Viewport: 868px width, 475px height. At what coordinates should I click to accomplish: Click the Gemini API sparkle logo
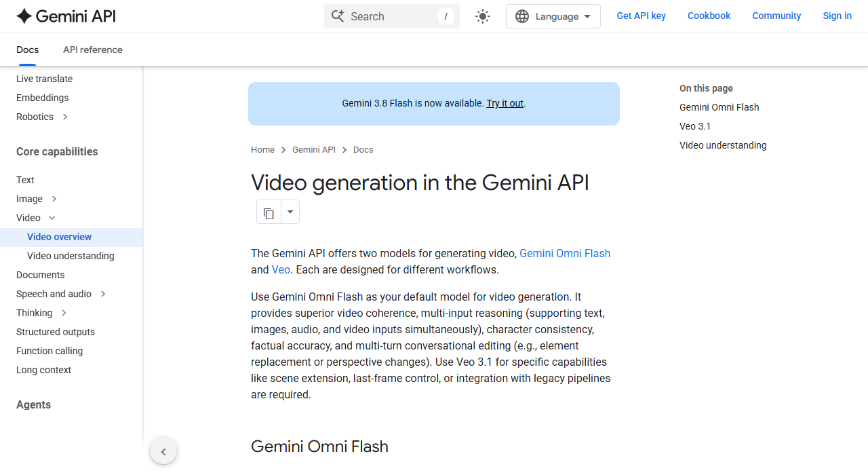tap(66, 16)
